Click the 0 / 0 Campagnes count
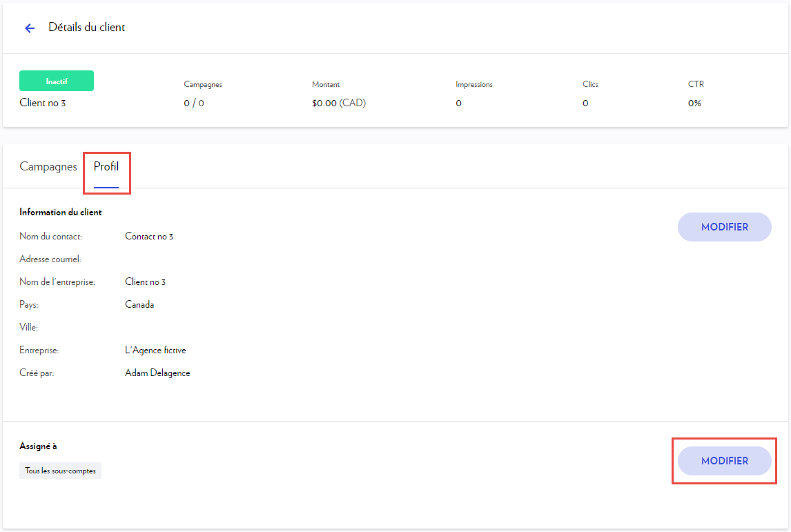Image resolution: width=791 pixels, height=532 pixels. click(194, 104)
